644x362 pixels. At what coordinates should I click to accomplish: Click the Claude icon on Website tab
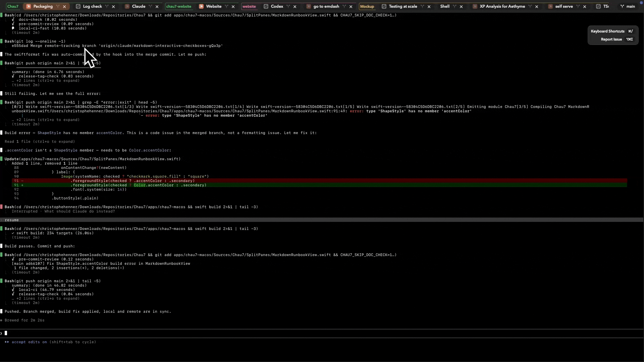click(x=201, y=6)
